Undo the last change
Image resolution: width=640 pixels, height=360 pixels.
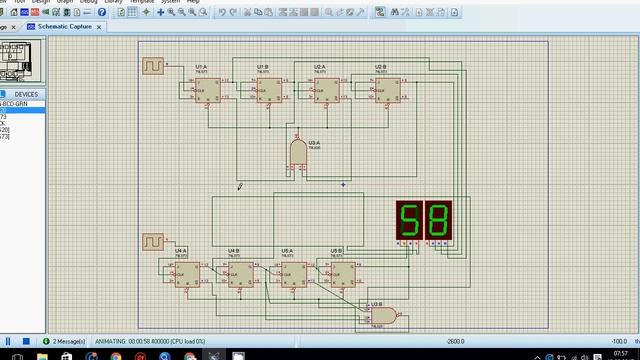coord(222,12)
